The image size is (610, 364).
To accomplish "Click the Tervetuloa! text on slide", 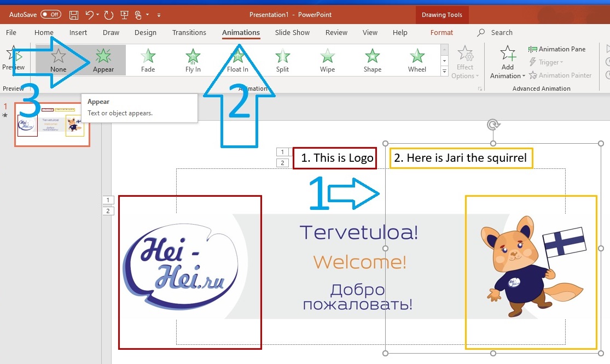I will tap(359, 232).
